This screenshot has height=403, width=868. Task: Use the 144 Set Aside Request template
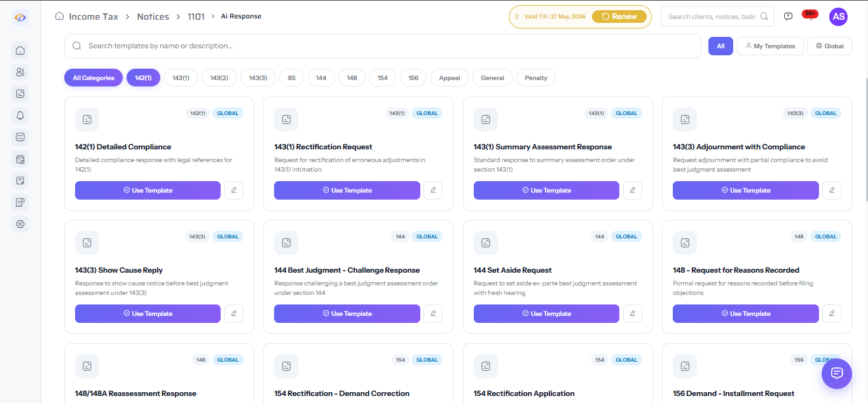click(x=546, y=313)
